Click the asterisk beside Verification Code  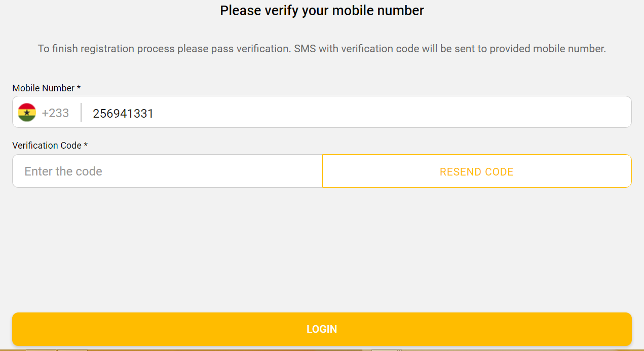(86, 146)
